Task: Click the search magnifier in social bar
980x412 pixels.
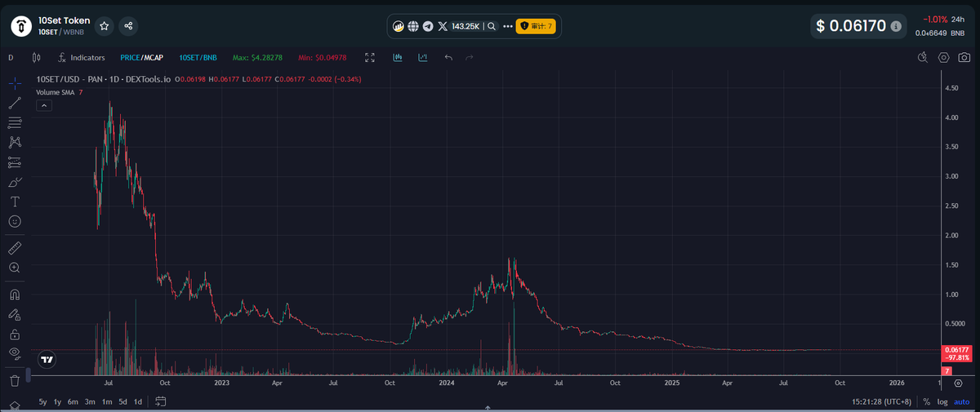Action: (492, 26)
